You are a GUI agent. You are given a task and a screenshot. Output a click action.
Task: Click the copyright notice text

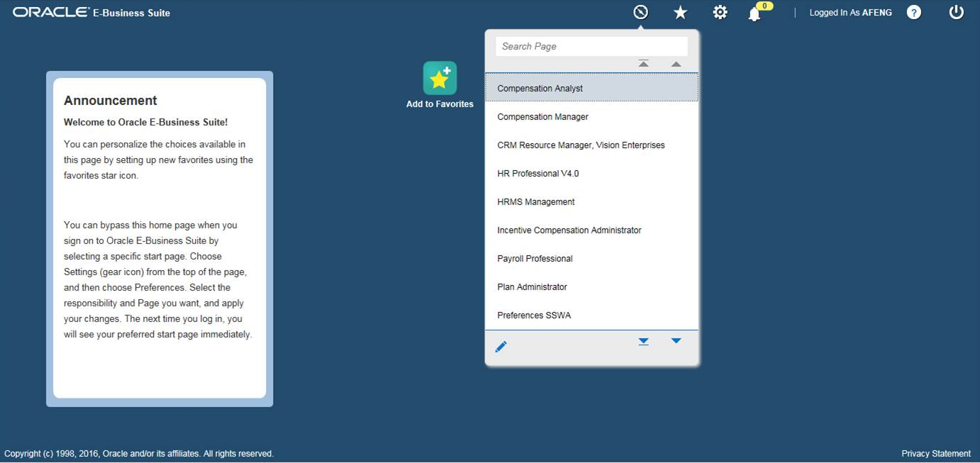coord(139,454)
